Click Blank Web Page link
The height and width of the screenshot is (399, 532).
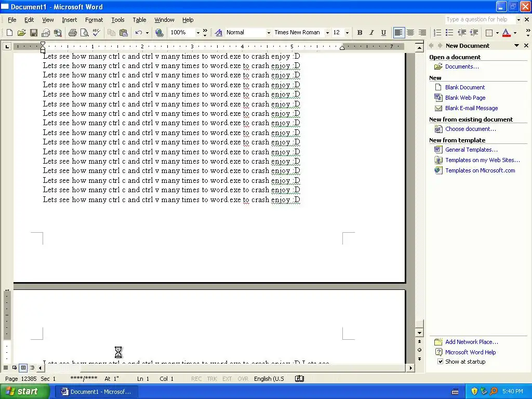pyautogui.click(x=465, y=98)
